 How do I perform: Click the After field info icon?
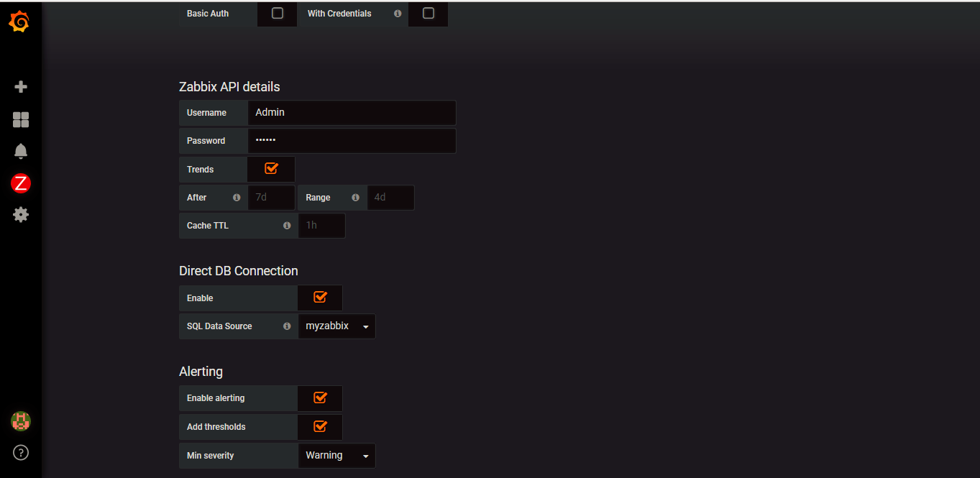(x=237, y=198)
